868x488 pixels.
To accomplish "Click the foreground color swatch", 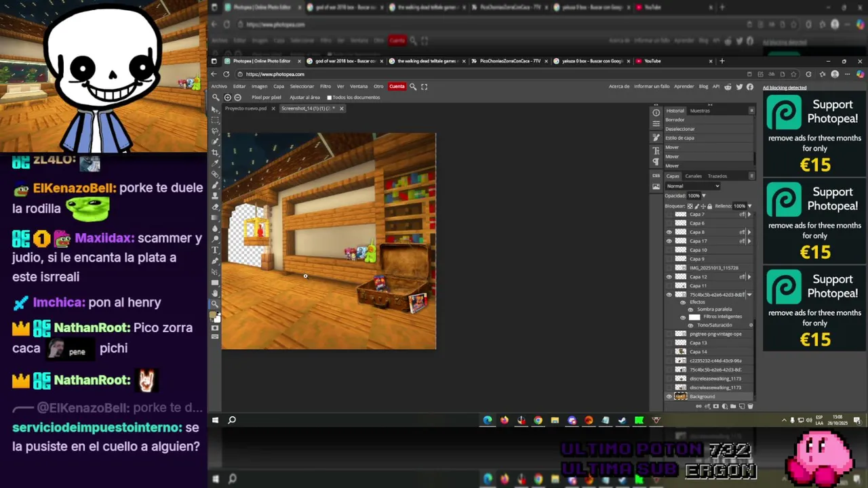I will [214, 314].
